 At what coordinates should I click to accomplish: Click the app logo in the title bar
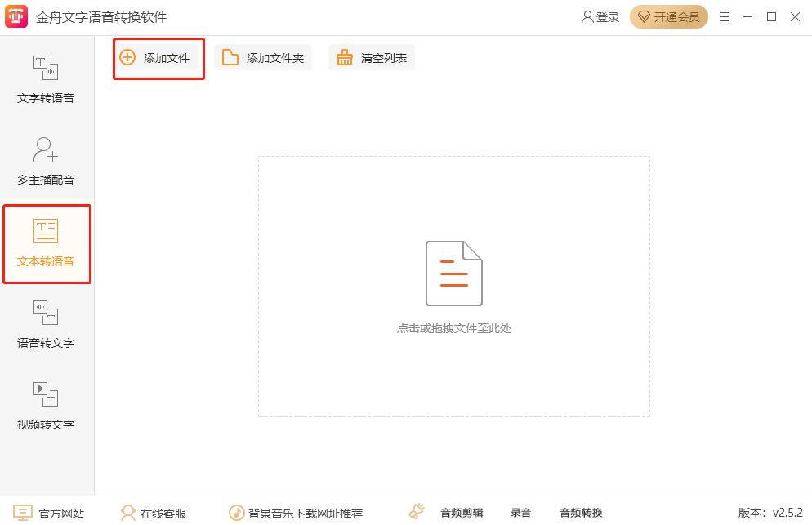16,17
